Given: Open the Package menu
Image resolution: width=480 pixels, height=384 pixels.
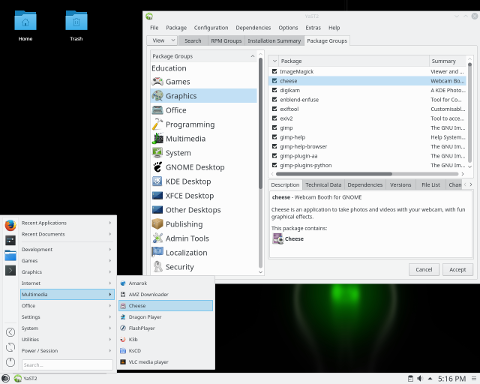Looking at the screenshot, I should (176, 28).
